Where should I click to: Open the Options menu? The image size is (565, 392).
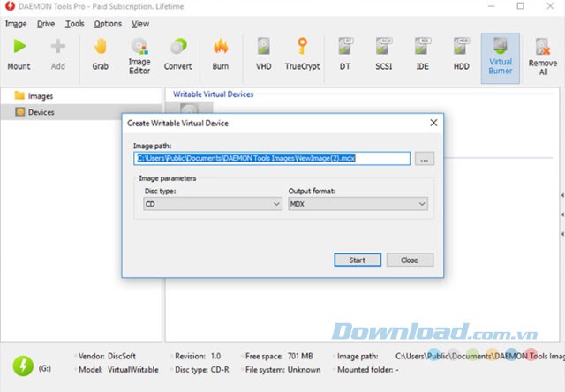(108, 24)
